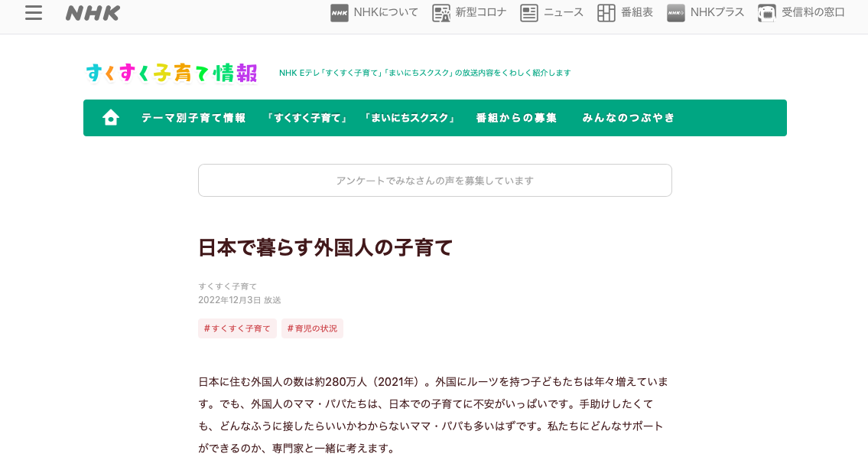Click the 新型コロナ icon
This screenshot has height=467, width=868.
tap(441, 13)
